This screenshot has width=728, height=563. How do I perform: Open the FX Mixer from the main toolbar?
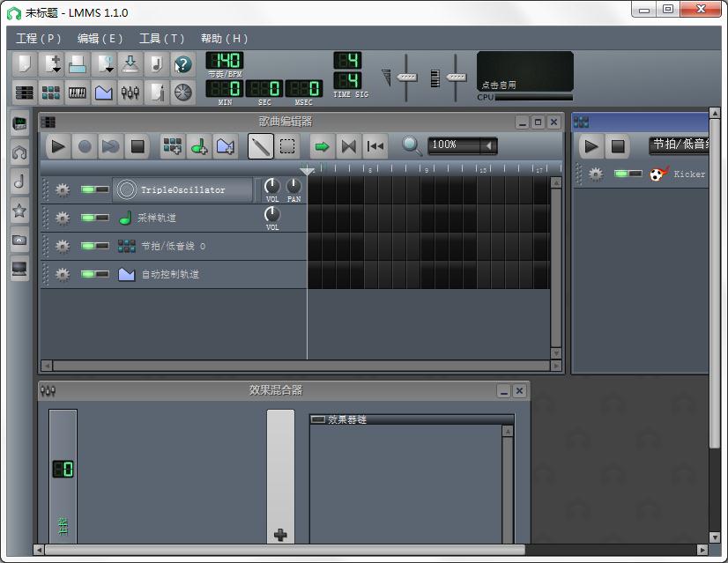(x=130, y=92)
